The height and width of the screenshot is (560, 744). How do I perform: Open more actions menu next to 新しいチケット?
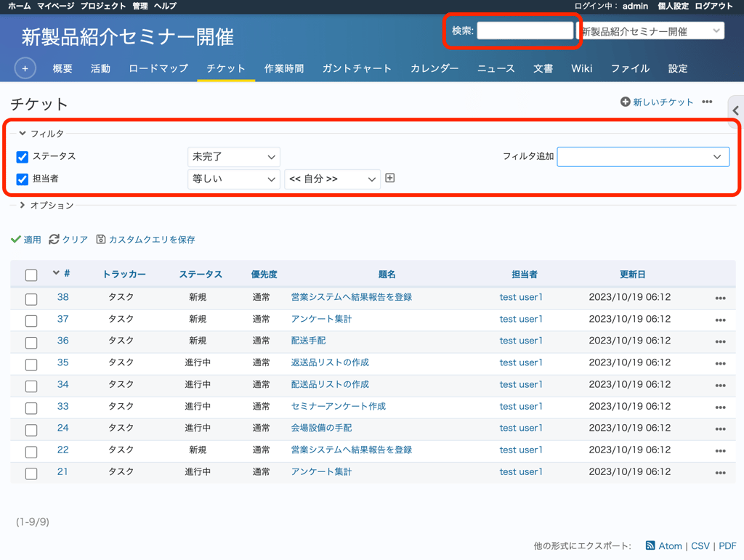click(708, 102)
